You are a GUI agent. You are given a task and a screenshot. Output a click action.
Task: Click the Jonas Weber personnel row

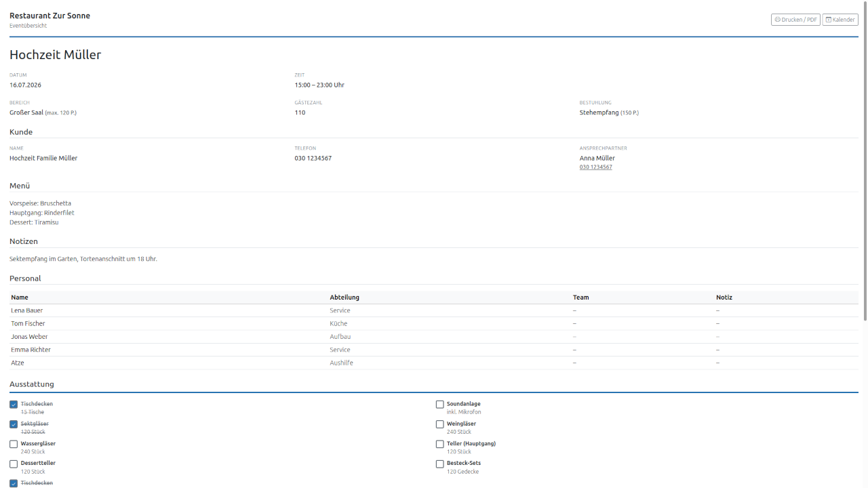pyautogui.click(x=434, y=337)
